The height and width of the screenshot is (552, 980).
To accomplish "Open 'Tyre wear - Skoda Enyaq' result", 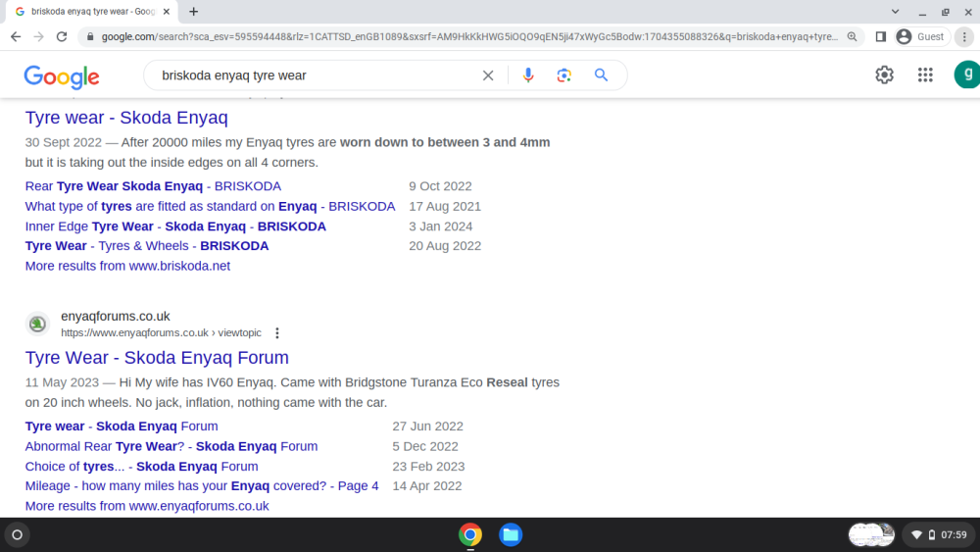I will (x=126, y=118).
